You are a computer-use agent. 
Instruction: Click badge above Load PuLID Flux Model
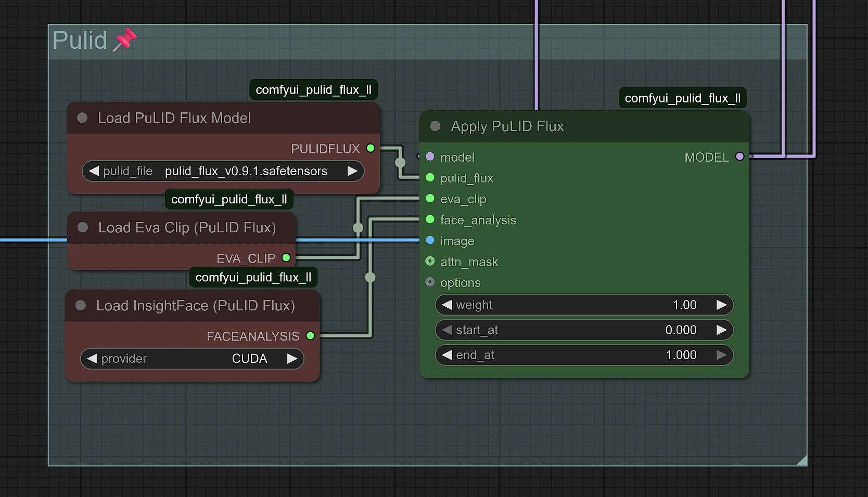click(x=313, y=89)
